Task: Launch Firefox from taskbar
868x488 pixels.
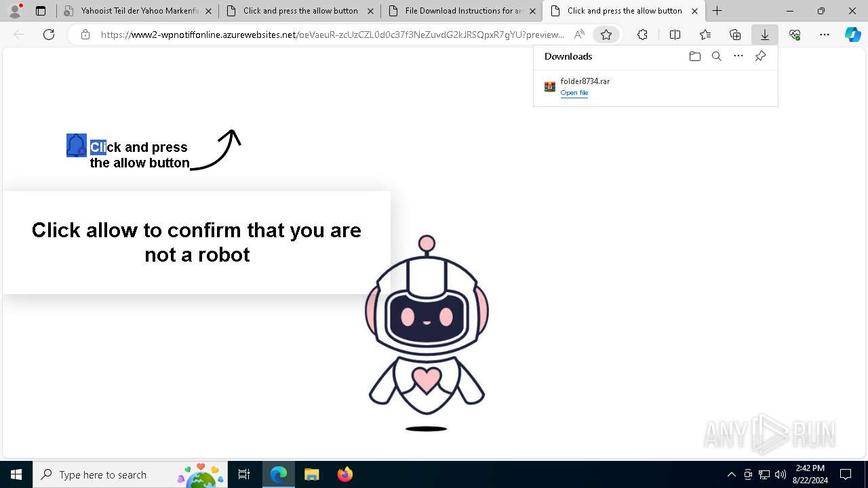Action: coord(344,474)
